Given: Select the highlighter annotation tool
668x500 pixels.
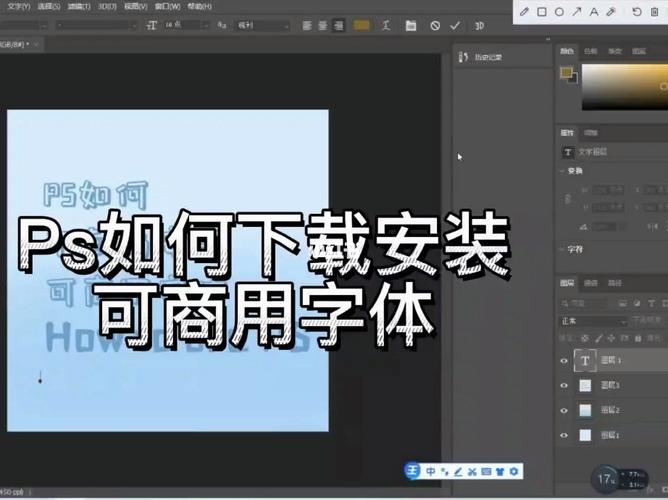Looking at the screenshot, I should (x=611, y=11).
